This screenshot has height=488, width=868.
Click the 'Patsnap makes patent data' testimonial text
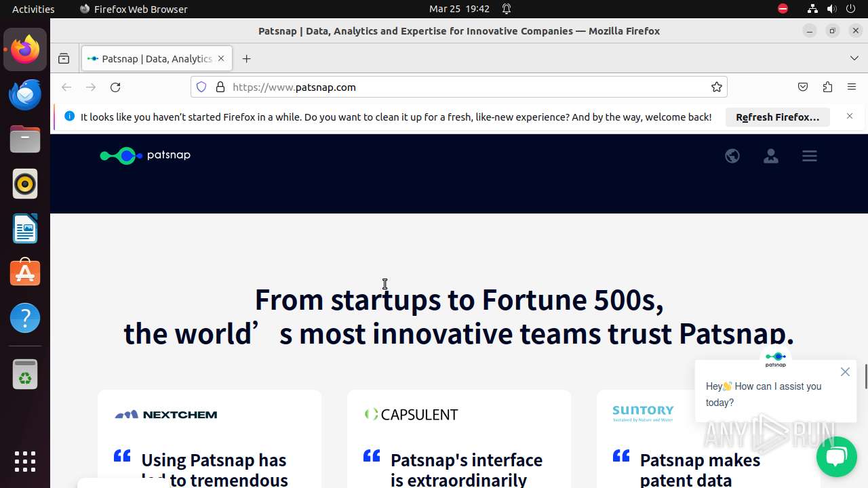[700, 470]
